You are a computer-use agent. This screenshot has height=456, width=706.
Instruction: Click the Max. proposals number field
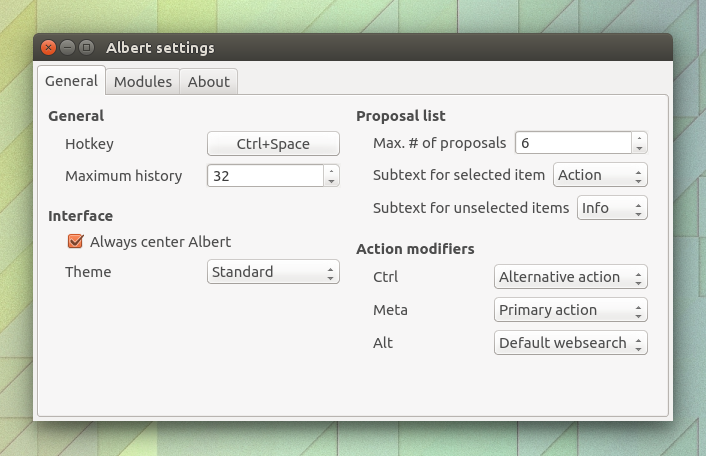[573, 143]
